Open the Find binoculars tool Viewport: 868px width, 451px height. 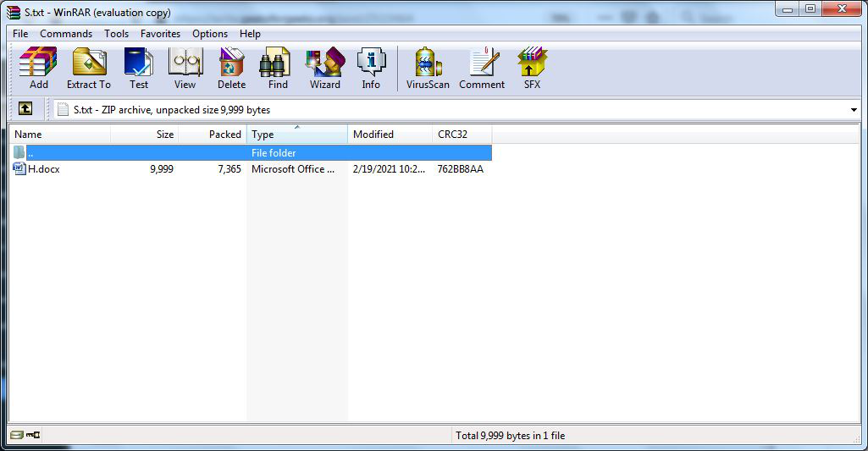[278, 68]
